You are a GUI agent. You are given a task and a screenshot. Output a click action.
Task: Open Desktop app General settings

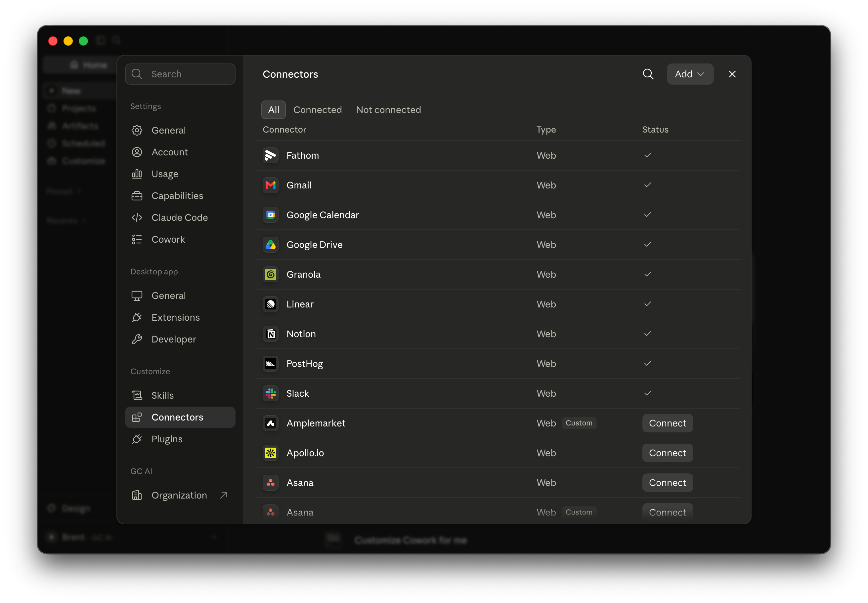click(x=180, y=296)
